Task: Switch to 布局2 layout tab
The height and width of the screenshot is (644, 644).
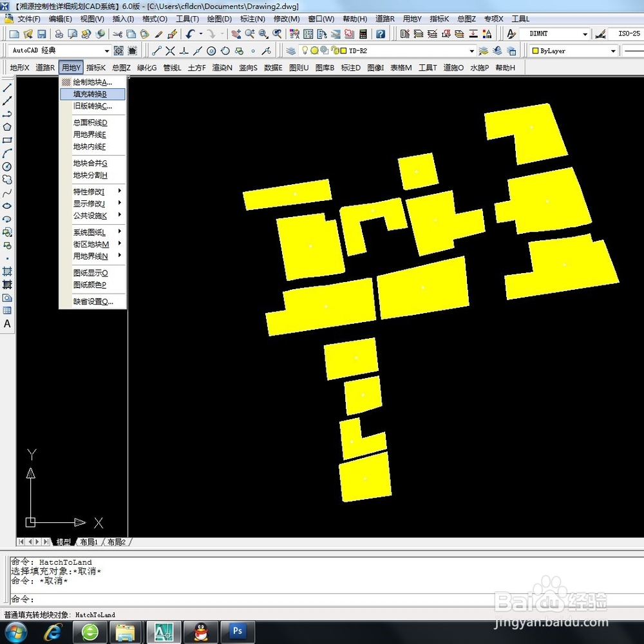Action: [116, 542]
